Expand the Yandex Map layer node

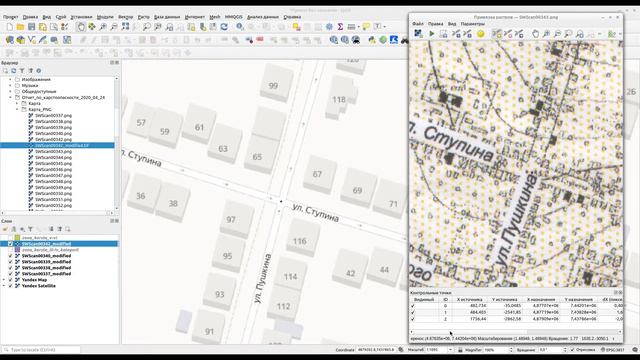click(4, 280)
